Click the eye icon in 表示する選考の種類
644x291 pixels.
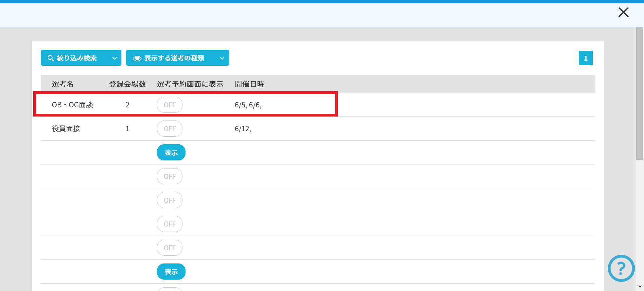point(137,58)
